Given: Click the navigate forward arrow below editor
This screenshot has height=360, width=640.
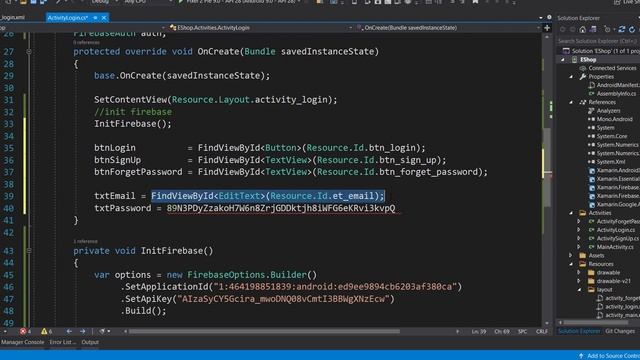Looking at the screenshot, I should click(82, 331).
